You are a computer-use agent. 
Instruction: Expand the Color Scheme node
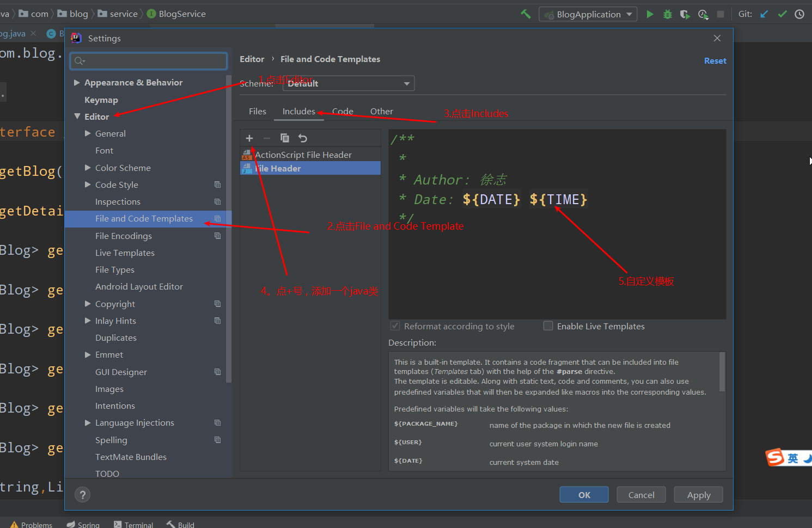coord(88,168)
